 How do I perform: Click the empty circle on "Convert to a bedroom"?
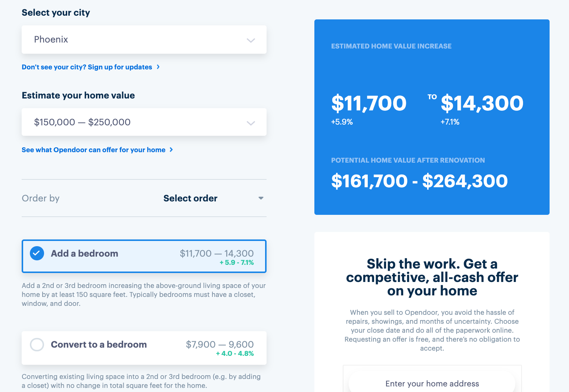[x=37, y=344]
